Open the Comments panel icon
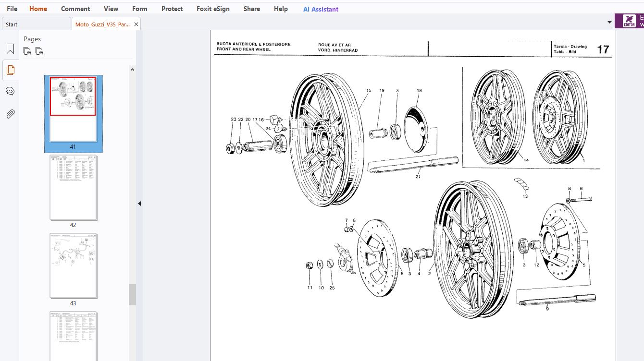The width and height of the screenshot is (644, 361). pos(10,91)
